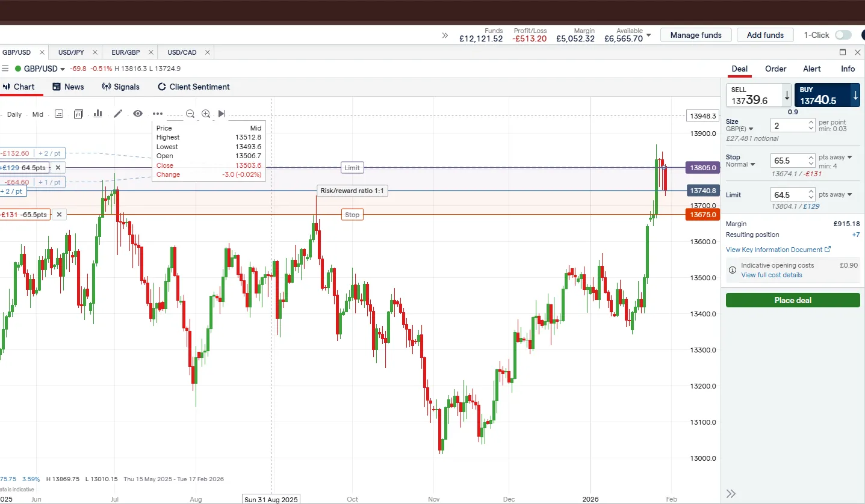865x504 pixels.
Task: Click the Limit points input field
Action: [x=789, y=195]
